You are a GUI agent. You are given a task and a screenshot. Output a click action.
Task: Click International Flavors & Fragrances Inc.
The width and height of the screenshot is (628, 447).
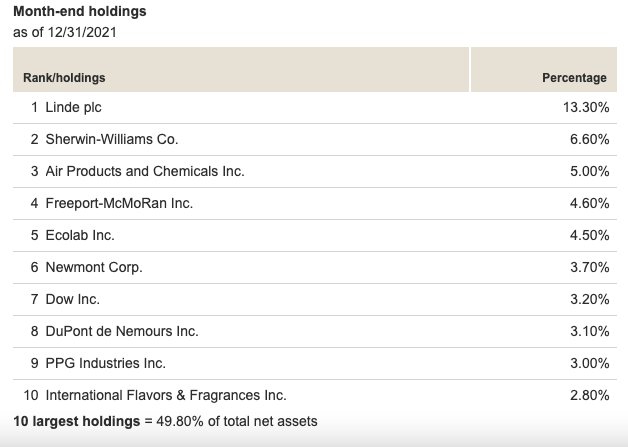tap(166, 395)
